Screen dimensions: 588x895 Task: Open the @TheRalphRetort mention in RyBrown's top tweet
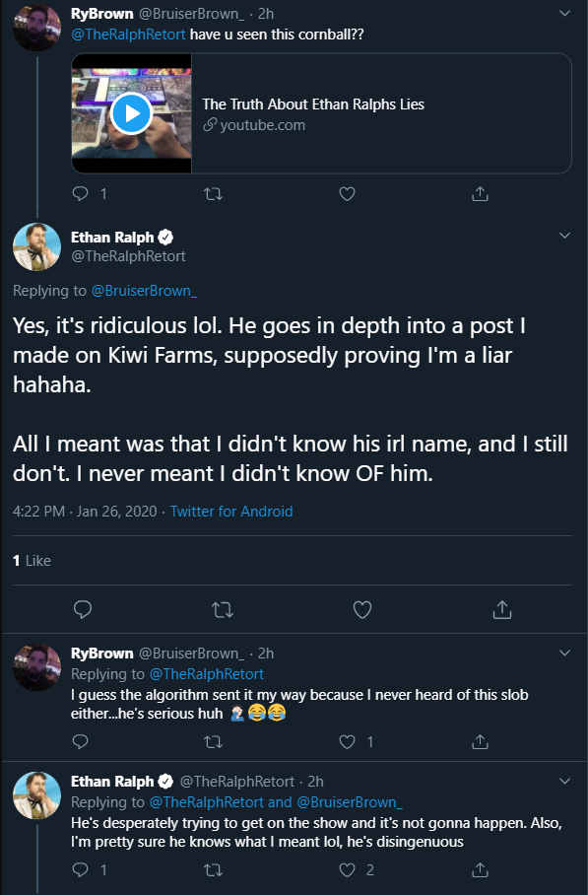(128, 34)
